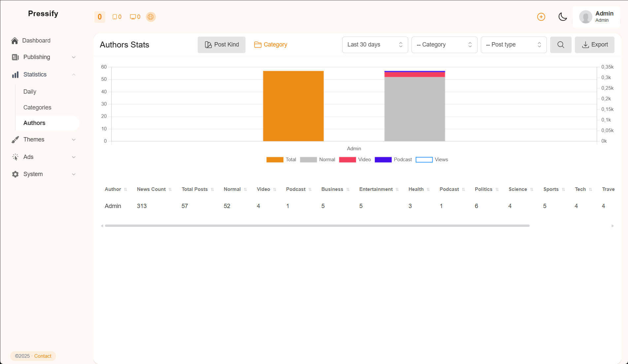
Task: Switch to the Category tab
Action: coord(271,45)
